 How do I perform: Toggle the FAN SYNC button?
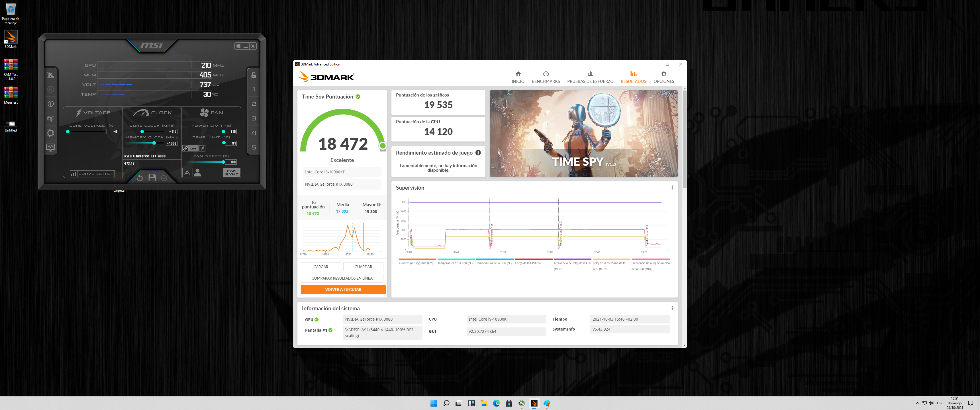pyautogui.click(x=232, y=173)
